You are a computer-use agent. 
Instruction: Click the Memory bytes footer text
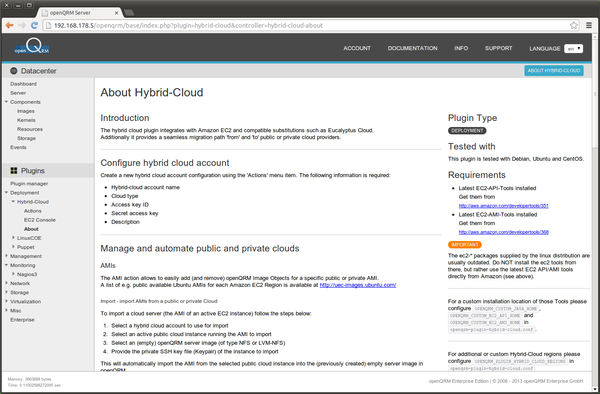pos(29,379)
